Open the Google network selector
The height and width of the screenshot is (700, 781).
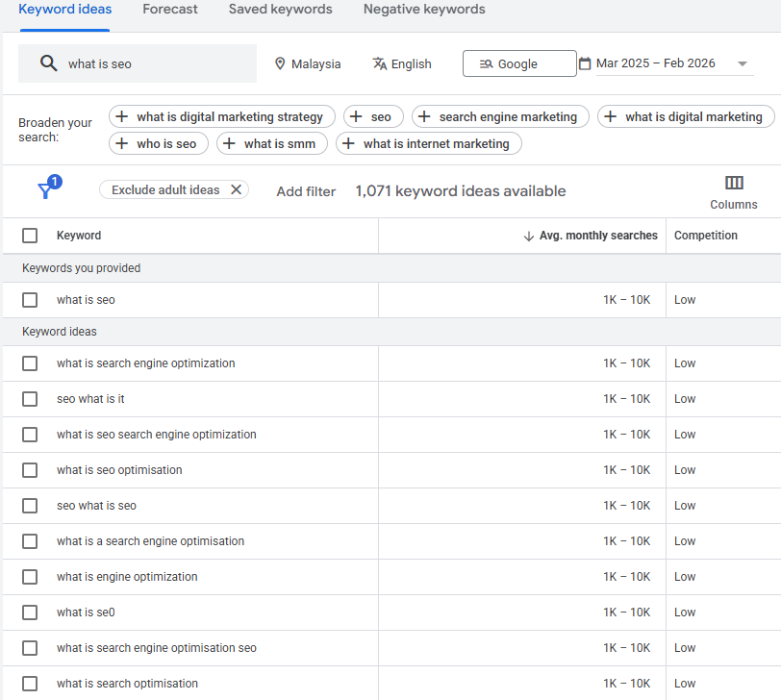click(x=518, y=62)
